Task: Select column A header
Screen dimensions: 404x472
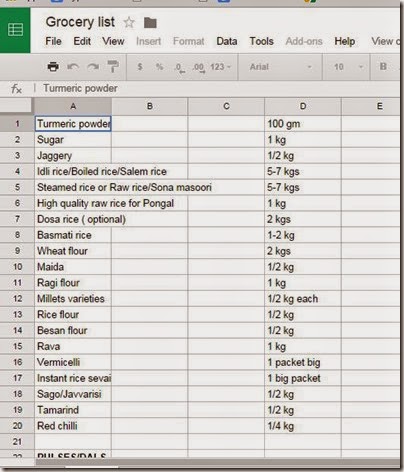Action: [x=73, y=106]
